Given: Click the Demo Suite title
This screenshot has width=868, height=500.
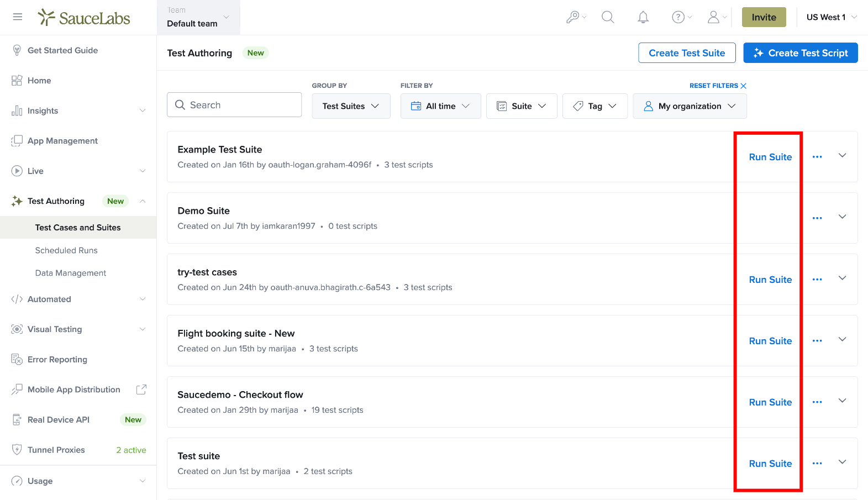Looking at the screenshot, I should tap(203, 211).
